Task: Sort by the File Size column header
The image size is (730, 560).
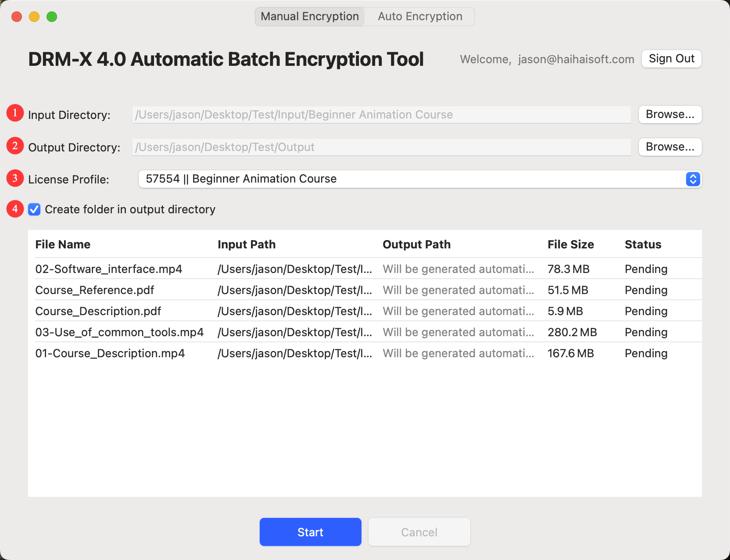Action: tap(571, 244)
